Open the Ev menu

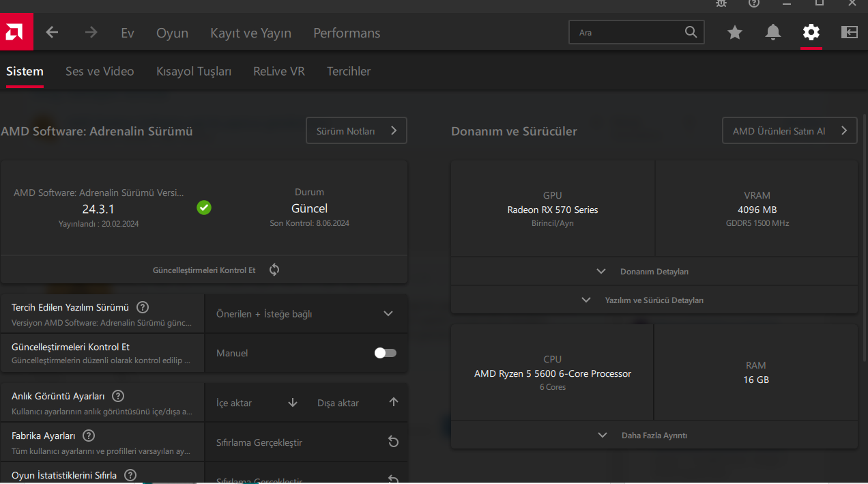128,33
